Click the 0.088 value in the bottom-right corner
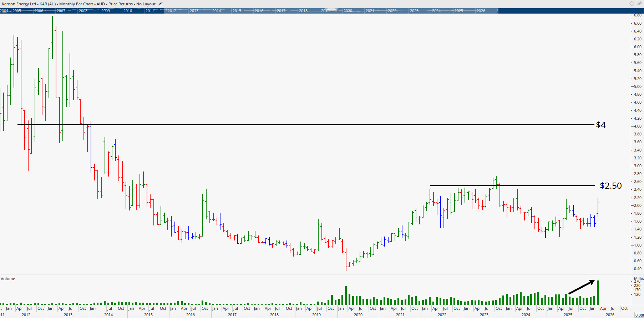 (x=639, y=315)
